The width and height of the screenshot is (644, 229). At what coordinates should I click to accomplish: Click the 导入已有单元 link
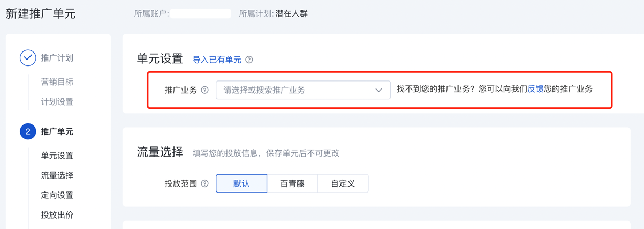pos(217,60)
